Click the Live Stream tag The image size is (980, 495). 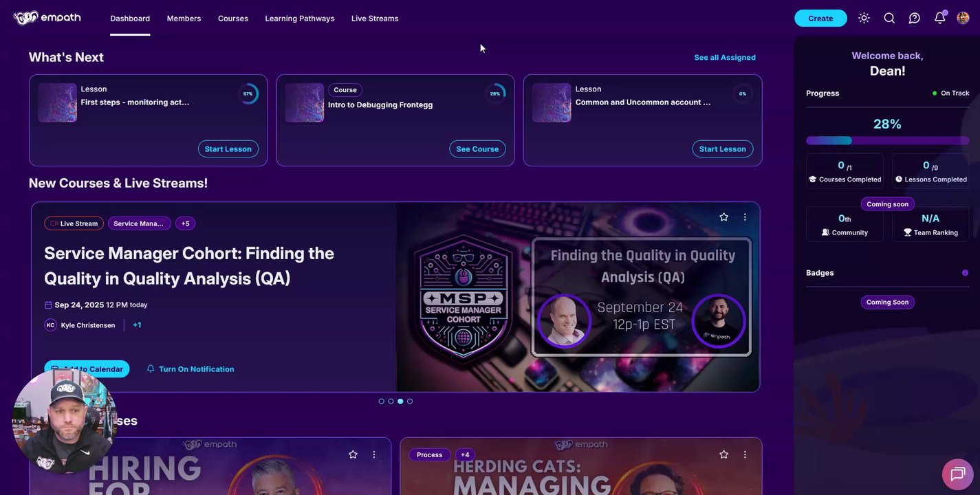pyautogui.click(x=74, y=223)
